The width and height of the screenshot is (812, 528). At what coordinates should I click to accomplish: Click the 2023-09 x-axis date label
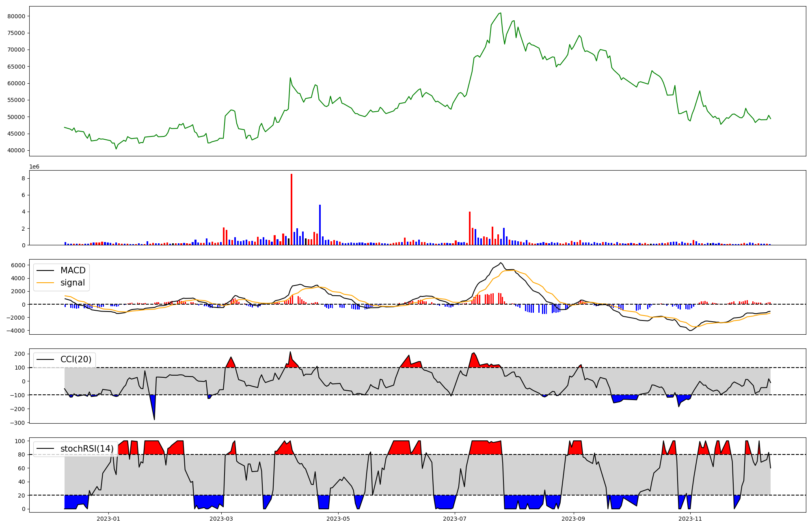pyautogui.click(x=574, y=519)
